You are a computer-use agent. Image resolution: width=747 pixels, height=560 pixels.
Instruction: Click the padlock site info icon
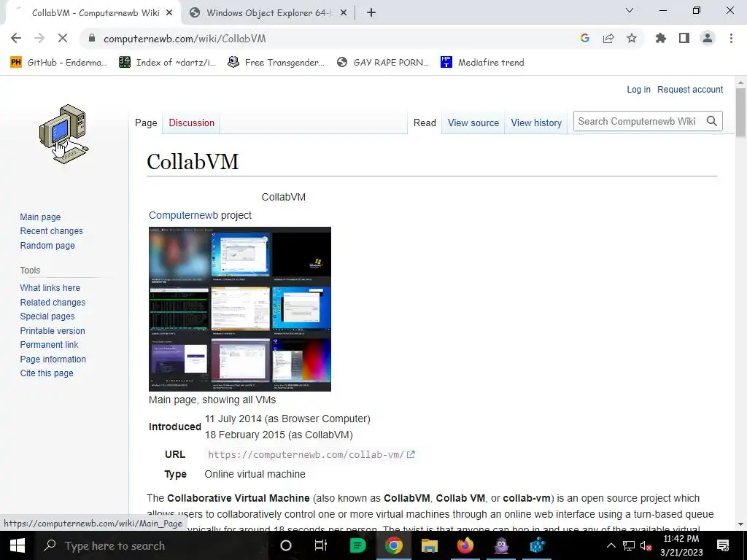[x=92, y=39]
